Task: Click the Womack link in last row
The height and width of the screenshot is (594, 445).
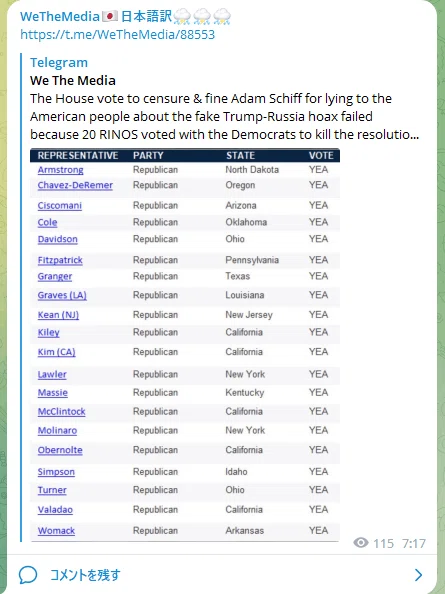Action: (x=56, y=531)
